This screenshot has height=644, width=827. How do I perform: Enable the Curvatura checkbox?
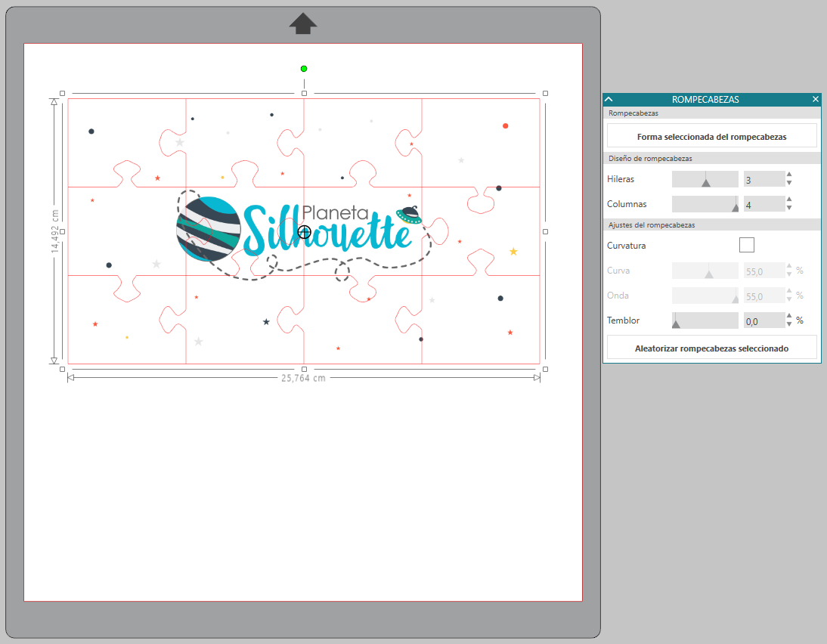pyautogui.click(x=746, y=245)
